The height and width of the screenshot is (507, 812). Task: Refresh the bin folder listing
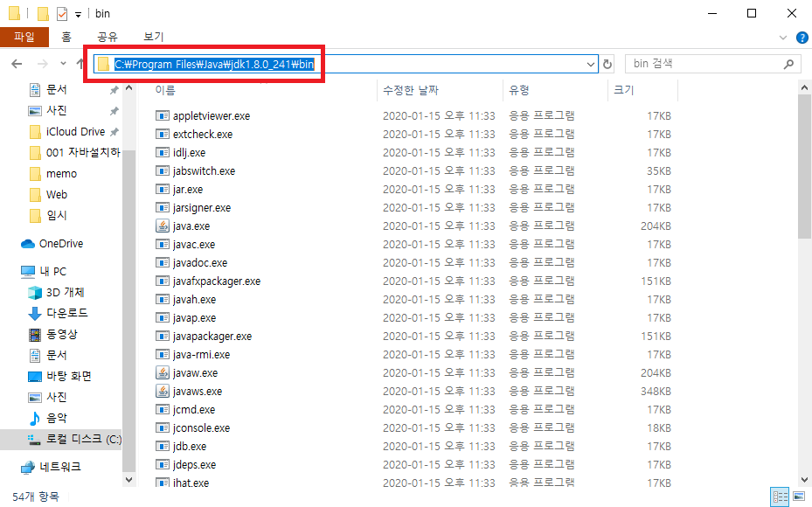pyautogui.click(x=607, y=64)
